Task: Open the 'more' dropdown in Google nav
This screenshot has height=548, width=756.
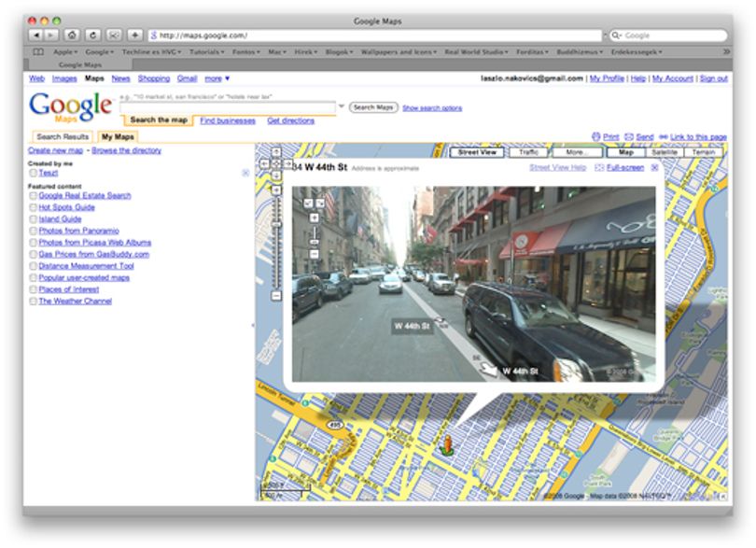Action: pos(217,78)
